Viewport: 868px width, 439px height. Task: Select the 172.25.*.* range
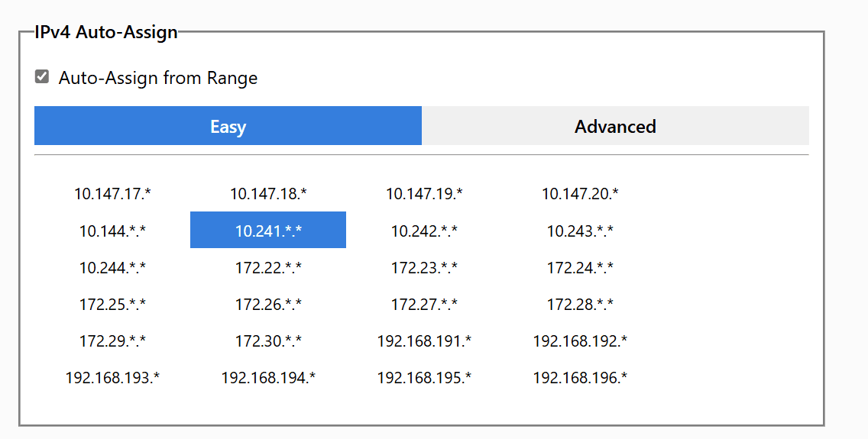tap(112, 304)
